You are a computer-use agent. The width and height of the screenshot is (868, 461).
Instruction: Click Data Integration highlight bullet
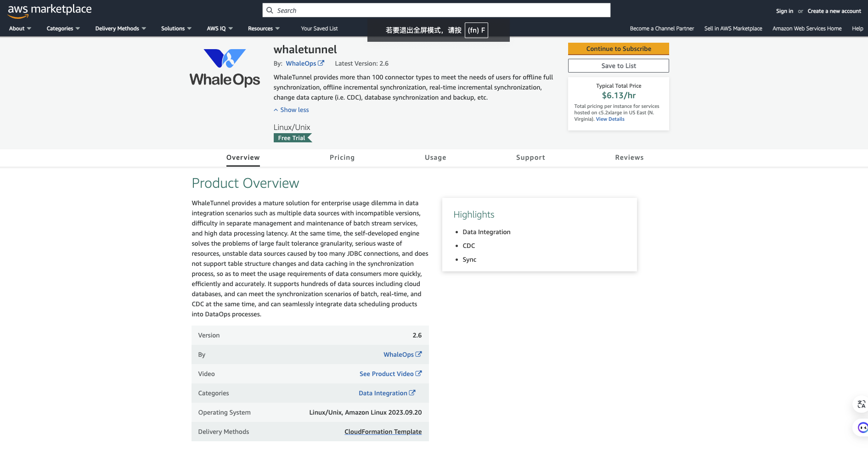click(x=486, y=232)
